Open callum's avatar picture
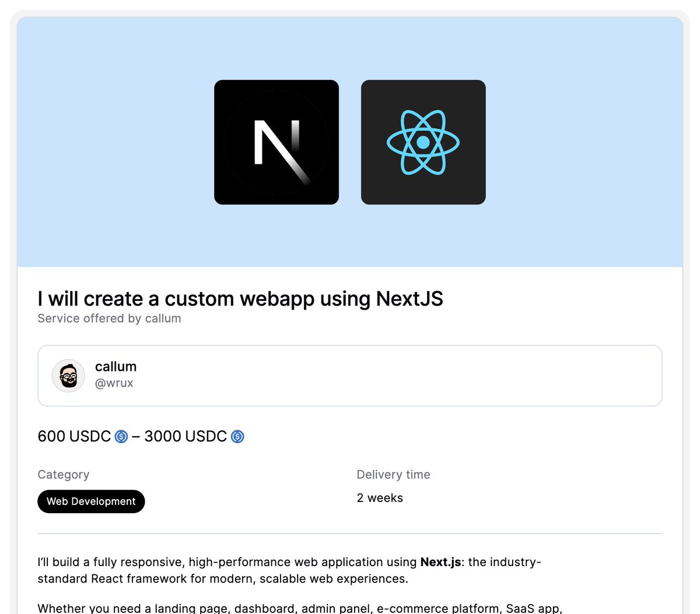 click(x=68, y=376)
